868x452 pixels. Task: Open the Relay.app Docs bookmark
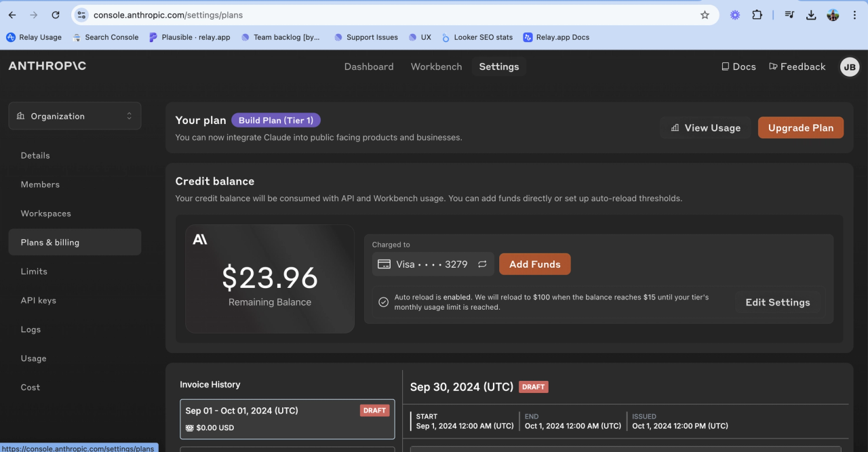pyautogui.click(x=556, y=37)
